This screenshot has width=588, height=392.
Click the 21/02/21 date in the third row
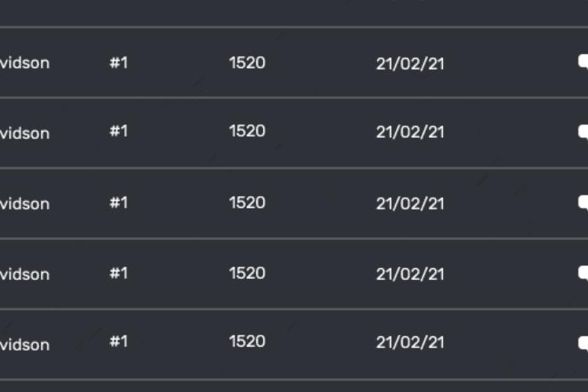(410, 204)
